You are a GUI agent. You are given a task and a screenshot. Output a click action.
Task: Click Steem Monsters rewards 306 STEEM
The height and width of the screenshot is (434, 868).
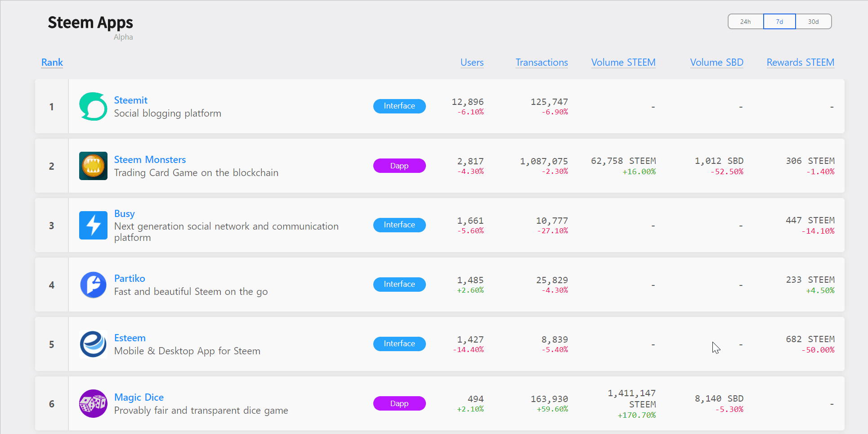click(x=810, y=161)
